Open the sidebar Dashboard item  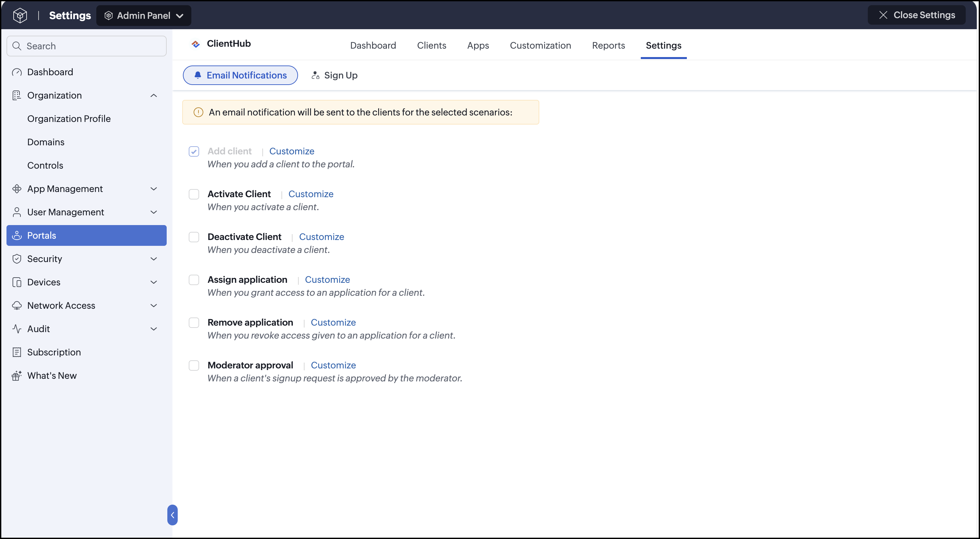tap(86, 72)
